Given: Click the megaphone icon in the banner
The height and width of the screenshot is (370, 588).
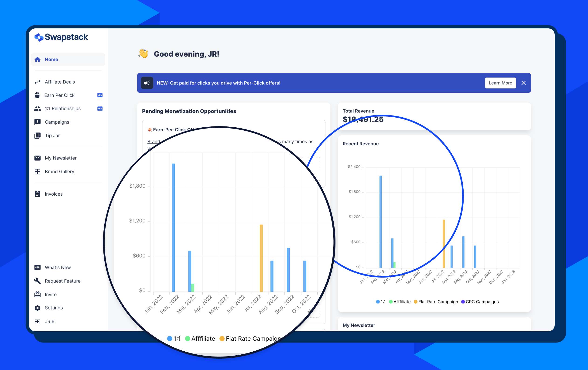Looking at the screenshot, I should 147,83.
